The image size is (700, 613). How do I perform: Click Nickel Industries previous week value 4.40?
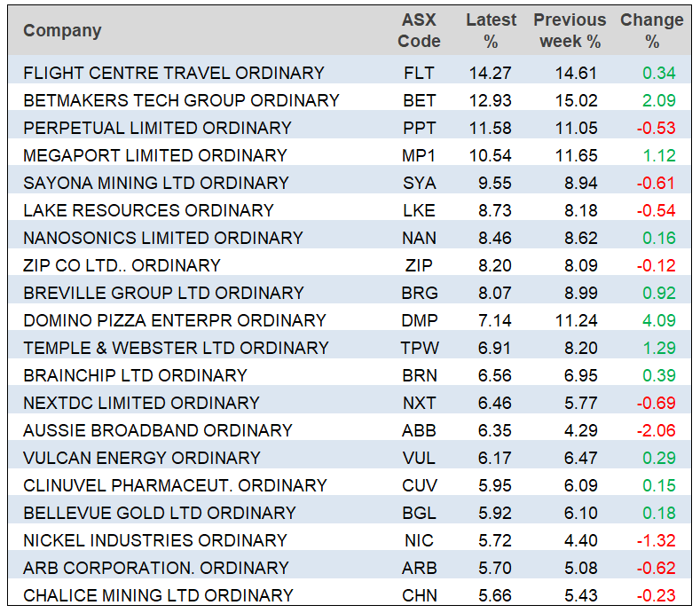pos(576,540)
